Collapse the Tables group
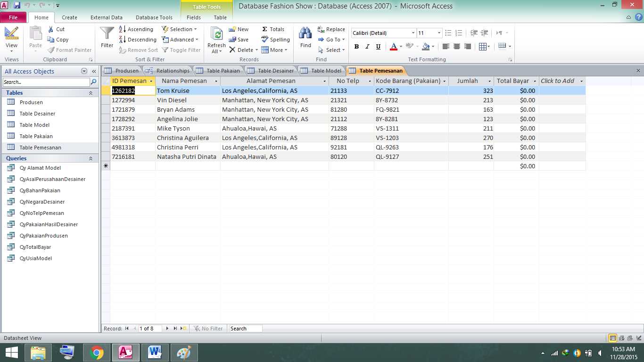Screen dimensions: 644x362 (x=91, y=93)
